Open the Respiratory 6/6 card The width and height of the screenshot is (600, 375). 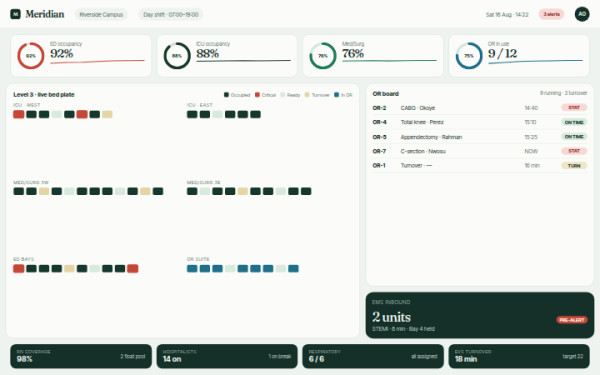coord(373,356)
